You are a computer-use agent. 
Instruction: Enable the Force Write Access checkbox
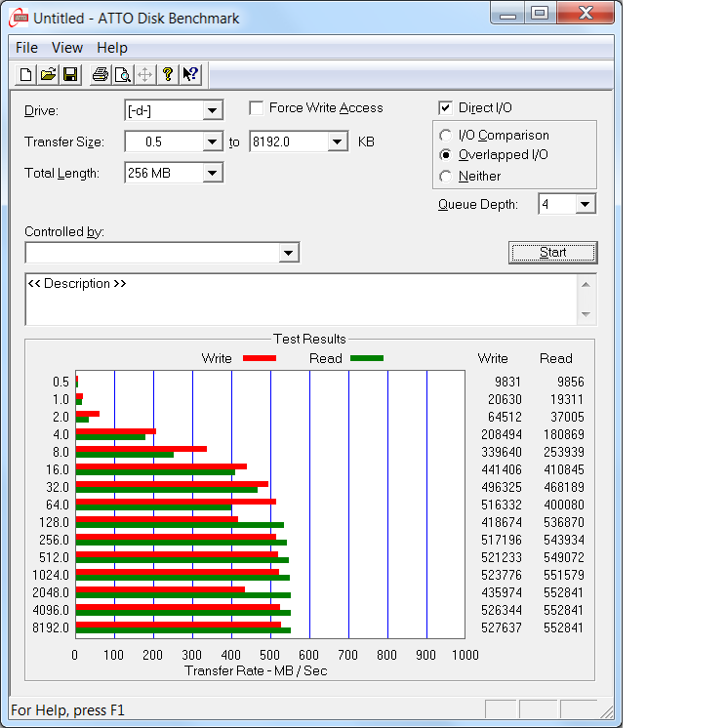coord(257,108)
